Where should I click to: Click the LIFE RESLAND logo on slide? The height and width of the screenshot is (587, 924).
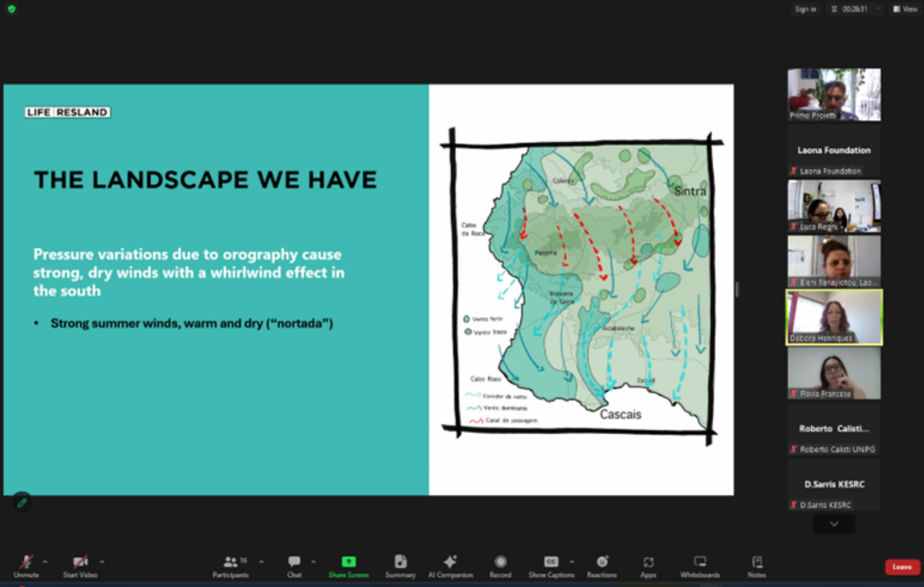[x=68, y=112]
